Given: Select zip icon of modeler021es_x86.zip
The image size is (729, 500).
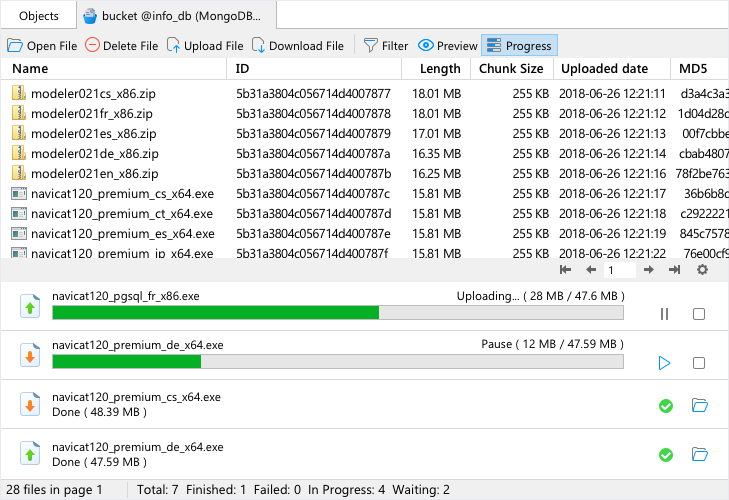Looking at the screenshot, I should [19, 133].
